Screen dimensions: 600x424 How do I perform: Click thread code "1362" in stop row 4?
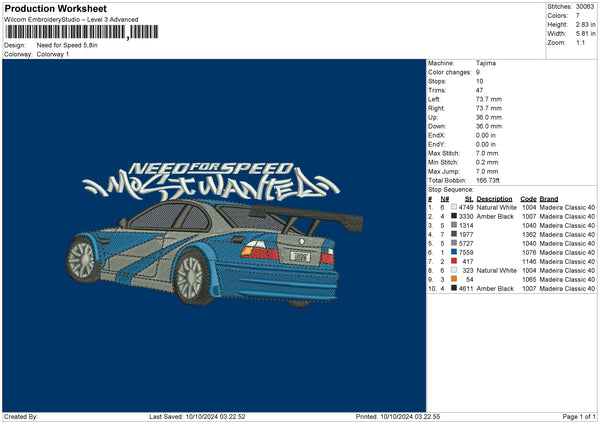(529, 235)
